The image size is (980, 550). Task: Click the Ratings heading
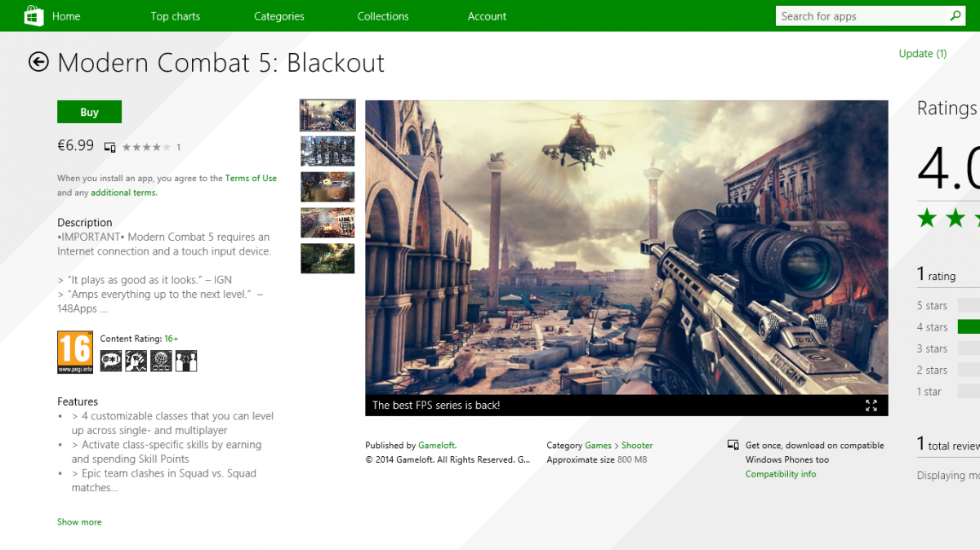947,109
